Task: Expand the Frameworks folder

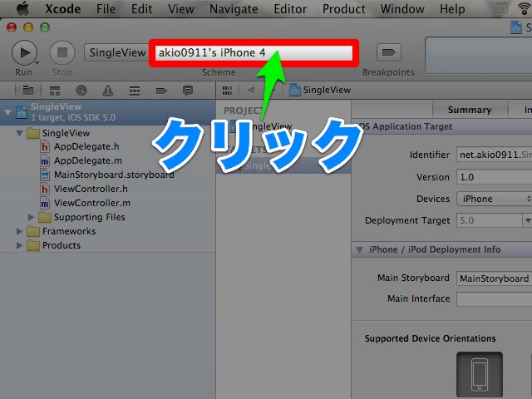Action: coord(19,231)
